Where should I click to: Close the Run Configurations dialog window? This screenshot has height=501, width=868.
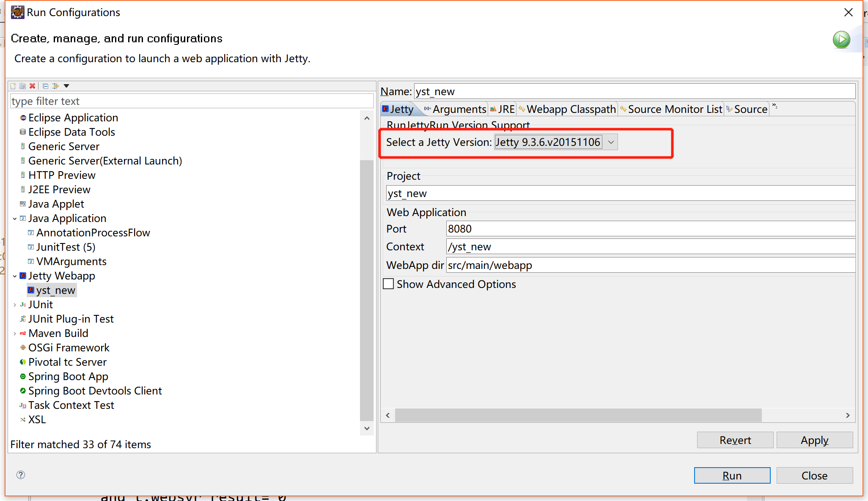coord(848,12)
